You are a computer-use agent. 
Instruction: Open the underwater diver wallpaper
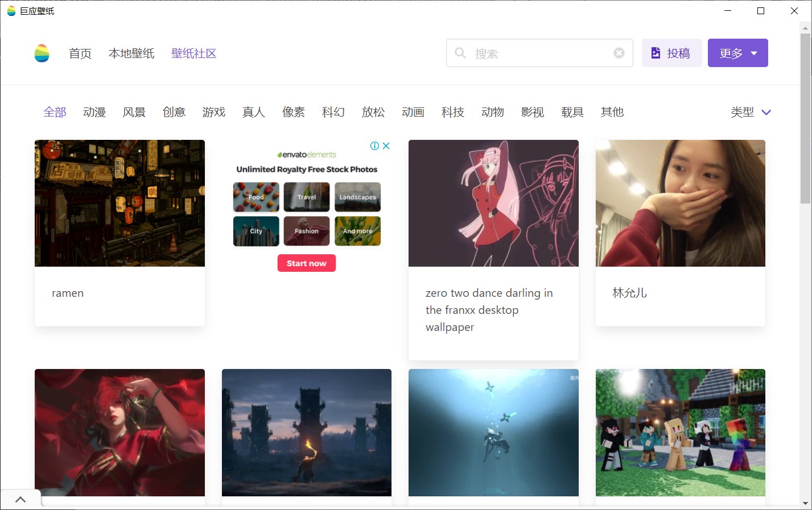[493, 433]
